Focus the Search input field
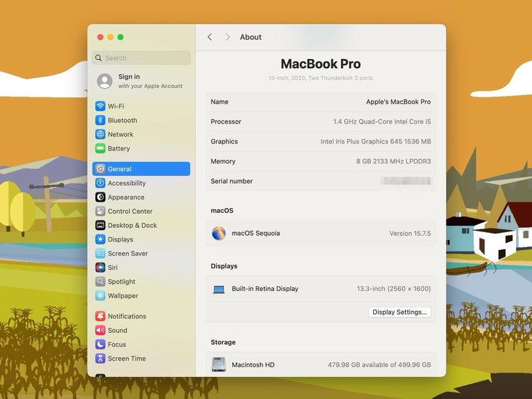Screen dimensions: 532x399 141,58
